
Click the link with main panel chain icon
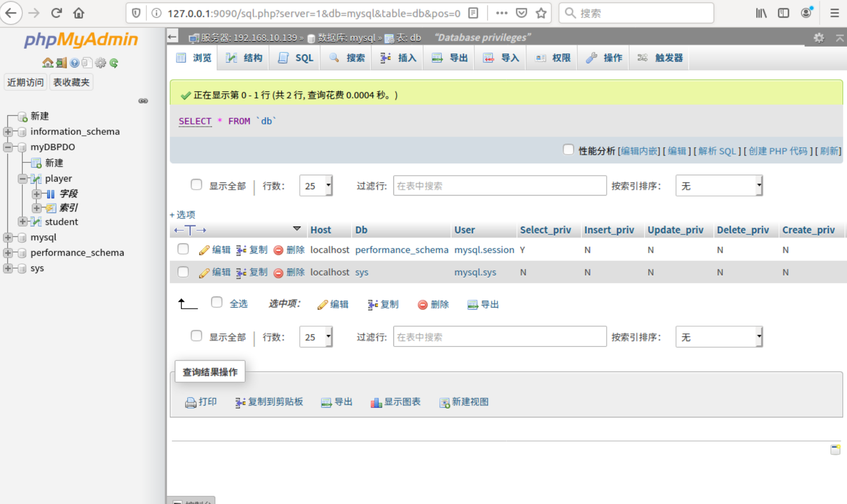pos(143,101)
